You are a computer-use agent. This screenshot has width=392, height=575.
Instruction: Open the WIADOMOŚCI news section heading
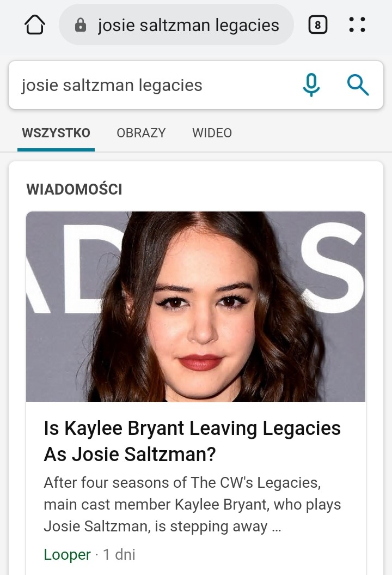(x=75, y=189)
